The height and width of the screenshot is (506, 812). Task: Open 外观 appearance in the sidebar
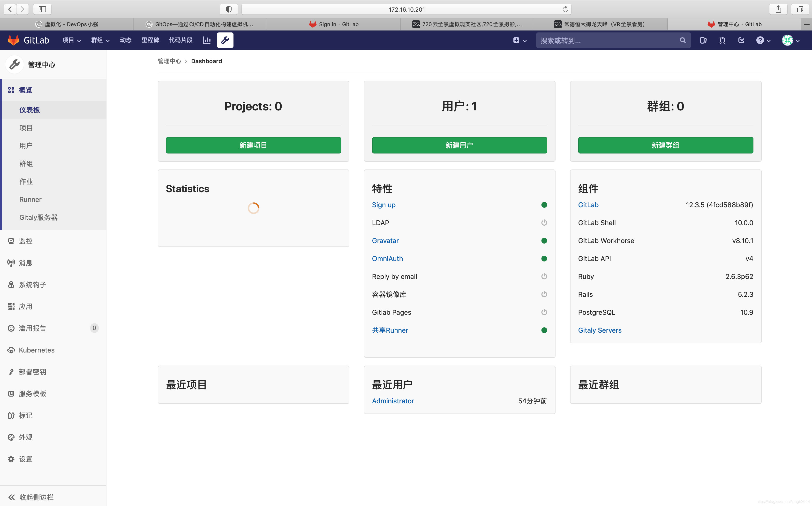pyautogui.click(x=53, y=437)
